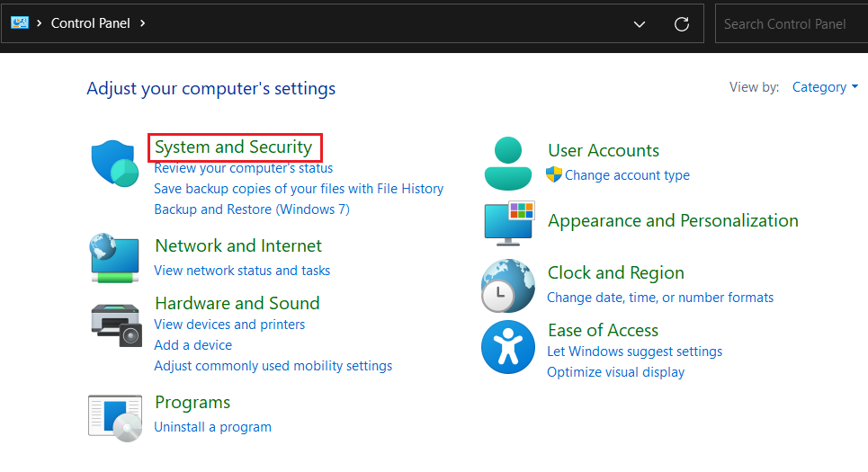This screenshot has width=868, height=472.
Task: Click the Appearance and Personalization monitor icon
Action: pyautogui.click(x=509, y=223)
